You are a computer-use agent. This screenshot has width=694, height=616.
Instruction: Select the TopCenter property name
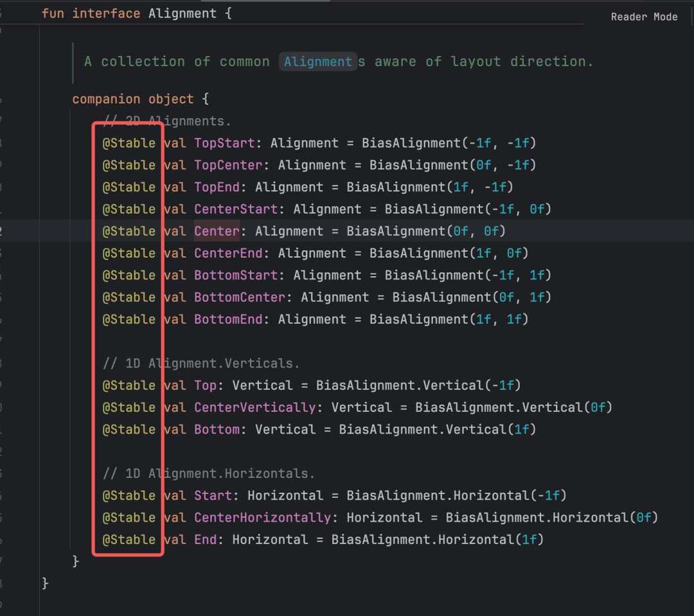pyautogui.click(x=228, y=165)
